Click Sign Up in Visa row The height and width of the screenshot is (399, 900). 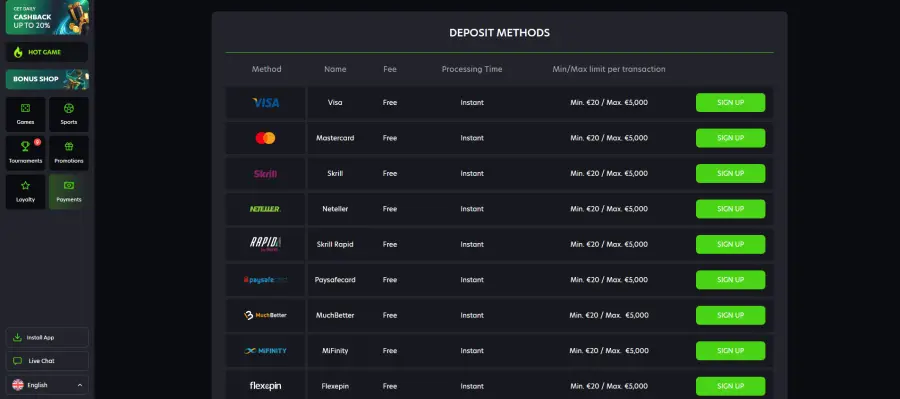click(x=730, y=103)
